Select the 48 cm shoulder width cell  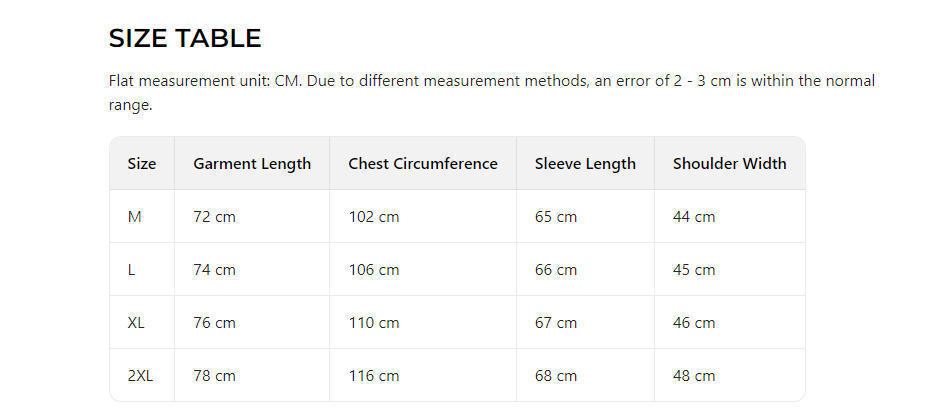pyautogui.click(x=694, y=376)
